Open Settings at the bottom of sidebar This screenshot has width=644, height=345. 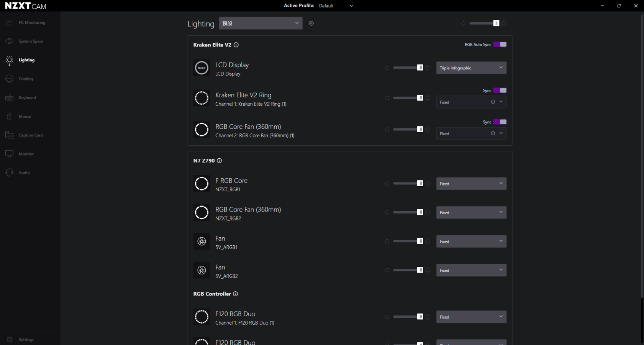coord(26,340)
